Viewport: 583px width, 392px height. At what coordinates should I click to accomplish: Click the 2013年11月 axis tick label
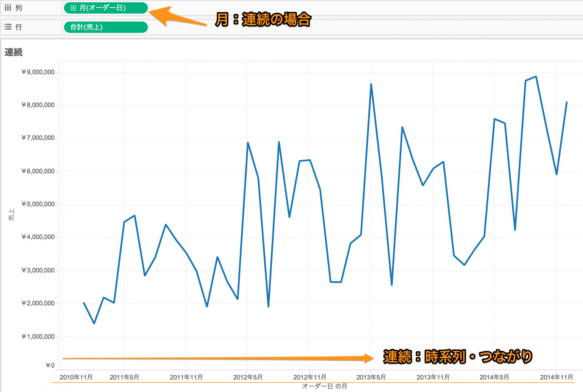(433, 377)
